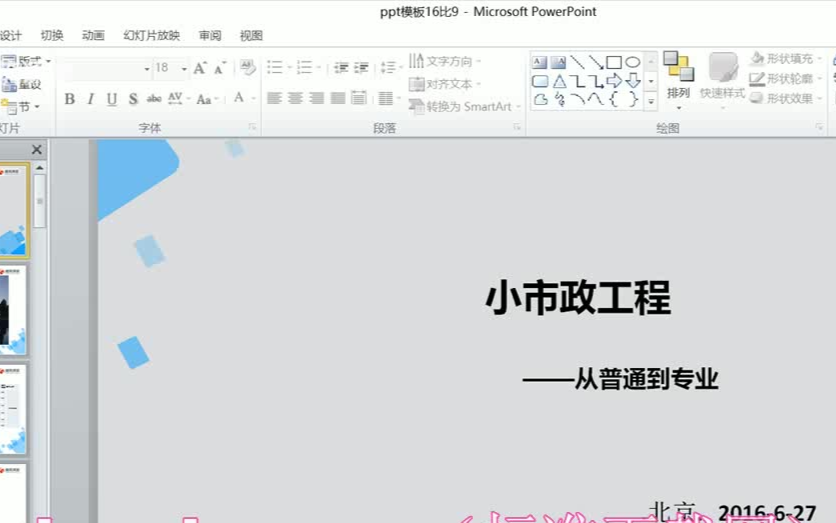
Task: Select the elbow connector shape
Action: point(577,81)
